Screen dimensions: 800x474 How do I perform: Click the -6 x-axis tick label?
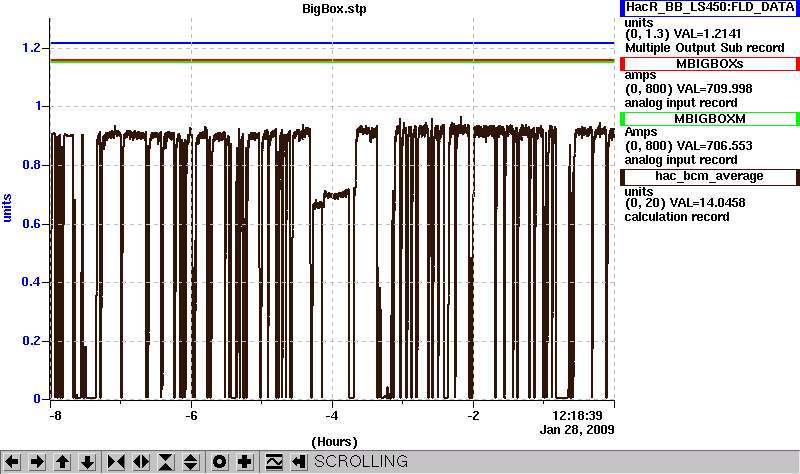click(191, 416)
